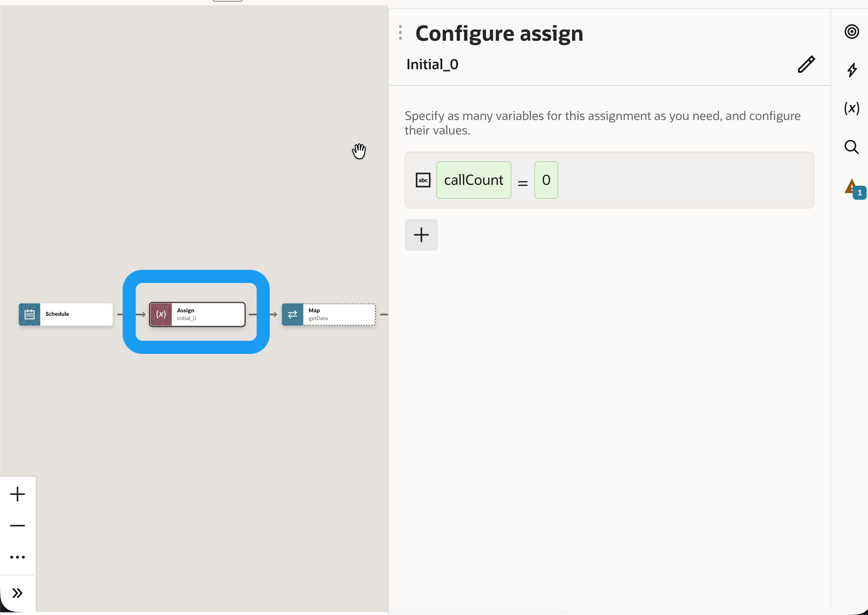The height and width of the screenshot is (615, 868).
Task: Edit the value 0 field
Action: click(546, 180)
